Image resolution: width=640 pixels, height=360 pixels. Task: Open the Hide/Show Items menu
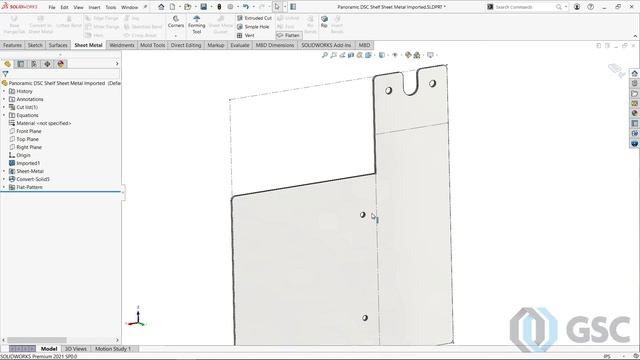pos(395,55)
